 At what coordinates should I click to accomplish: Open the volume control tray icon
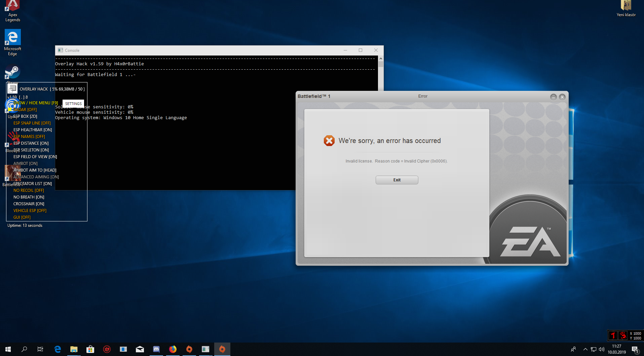tap(602, 349)
